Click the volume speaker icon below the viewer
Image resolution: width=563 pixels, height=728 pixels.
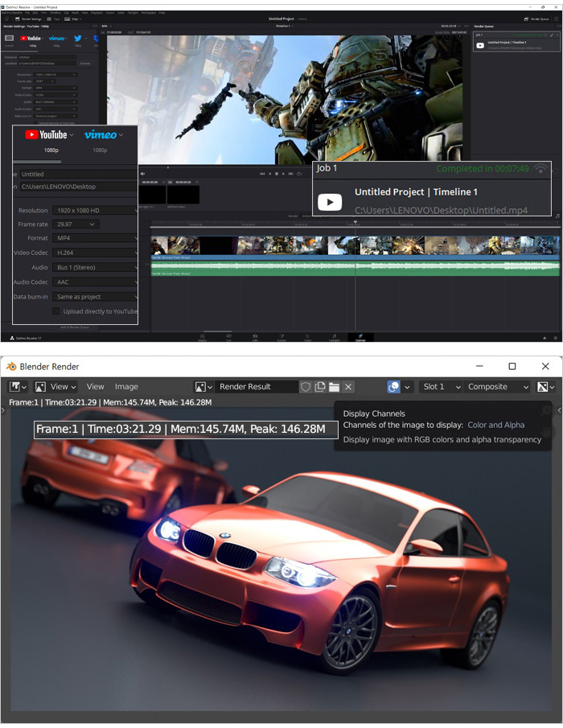[142, 174]
